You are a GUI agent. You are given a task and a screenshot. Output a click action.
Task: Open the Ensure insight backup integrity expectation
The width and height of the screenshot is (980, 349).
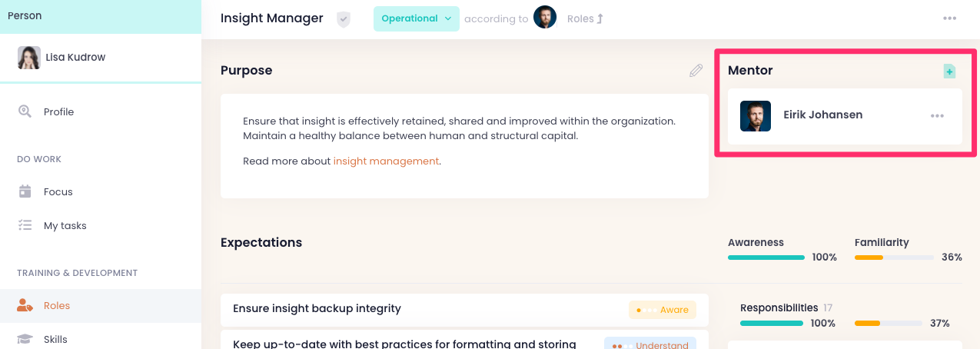tap(317, 309)
